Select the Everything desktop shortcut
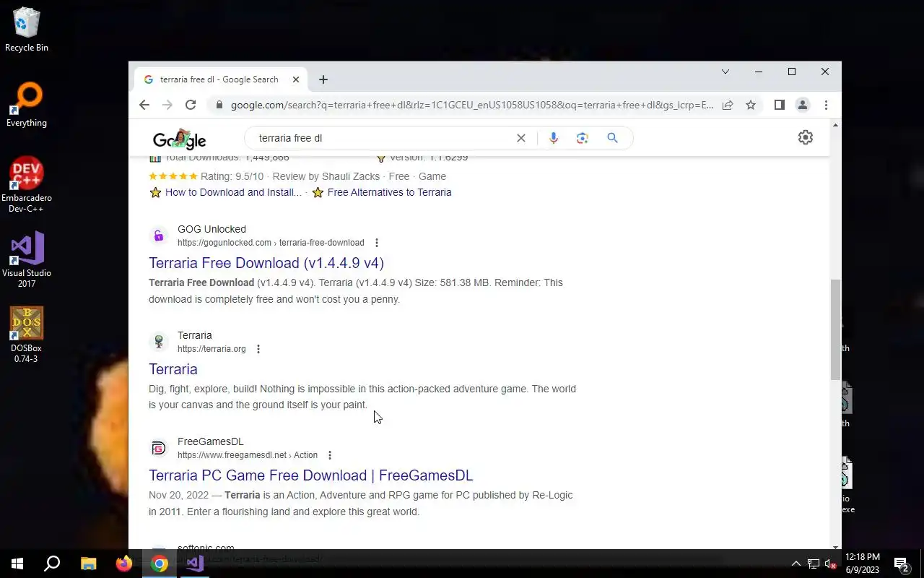The image size is (924, 578). tap(27, 105)
